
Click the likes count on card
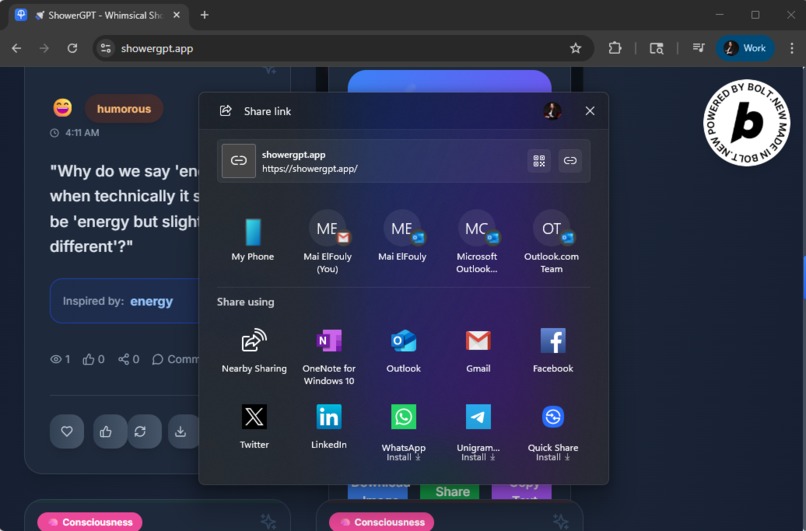pyautogui.click(x=94, y=359)
